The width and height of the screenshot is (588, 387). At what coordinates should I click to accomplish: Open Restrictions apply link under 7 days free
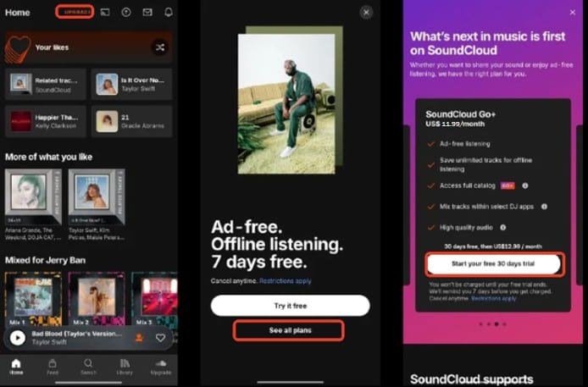pos(286,281)
